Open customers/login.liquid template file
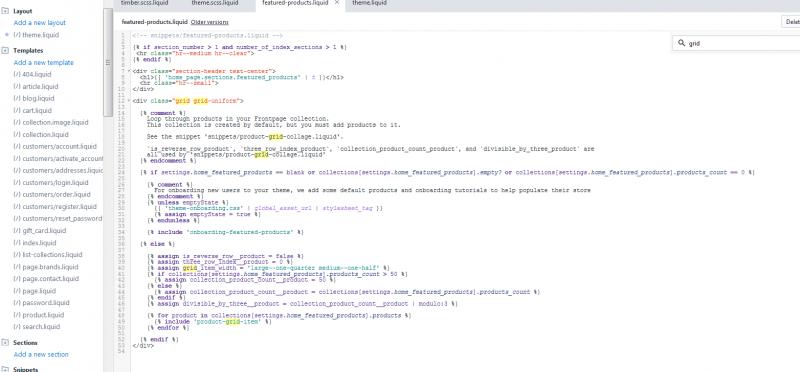800x372 pixels. [x=51, y=183]
